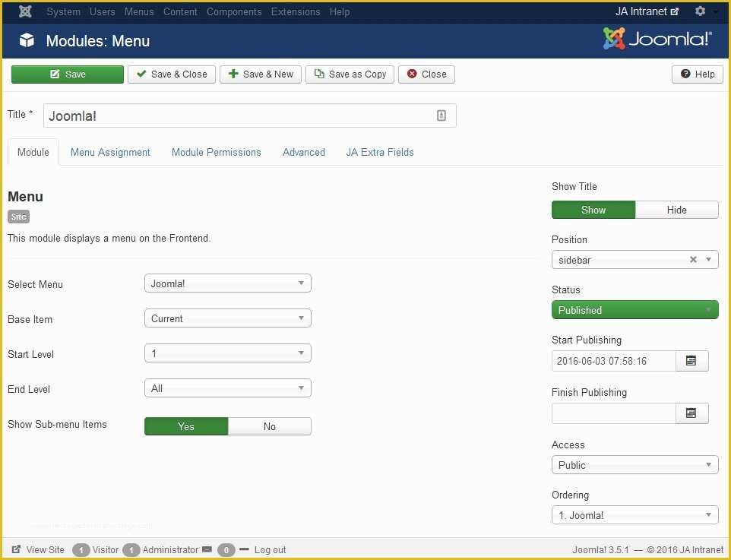Viewport: 731px width, 560px height.
Task: Switch to Menu Assignment tab
Action: 110,152
